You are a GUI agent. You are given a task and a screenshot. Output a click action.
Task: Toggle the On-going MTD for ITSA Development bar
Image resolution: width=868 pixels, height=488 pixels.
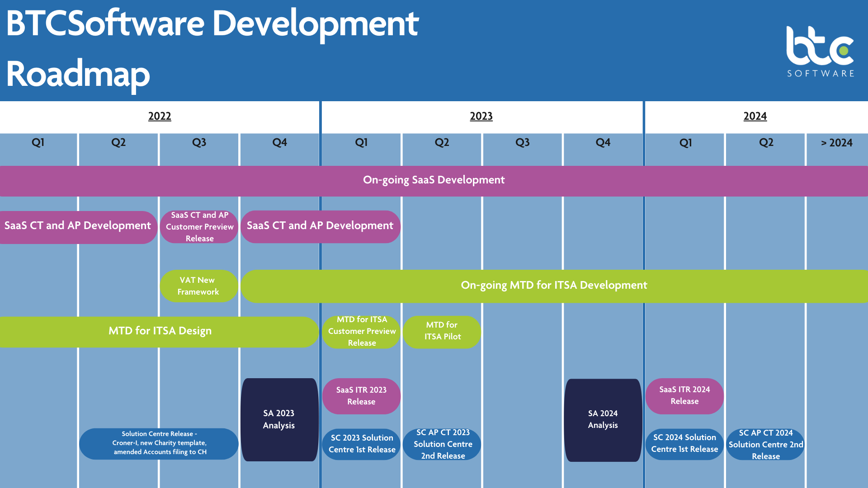click(x=553, y=285)
